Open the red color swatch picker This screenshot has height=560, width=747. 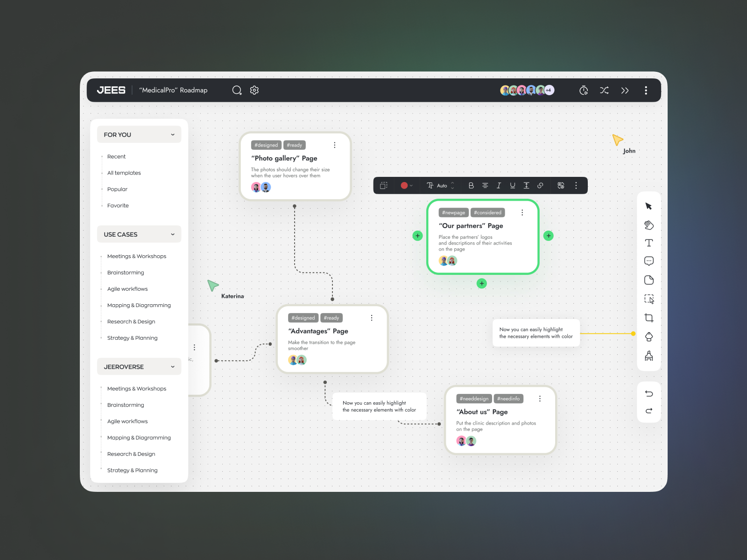pos(406,185)
